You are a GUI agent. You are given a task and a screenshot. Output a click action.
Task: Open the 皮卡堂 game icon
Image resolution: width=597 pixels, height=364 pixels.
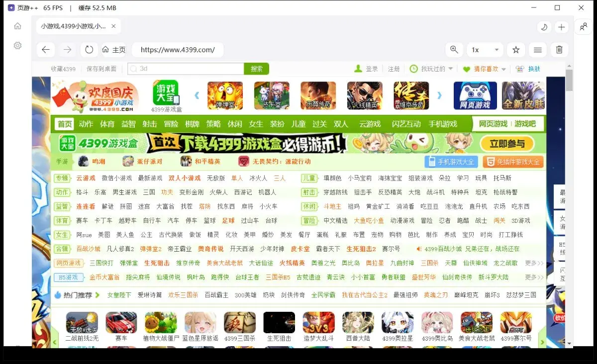272,95
